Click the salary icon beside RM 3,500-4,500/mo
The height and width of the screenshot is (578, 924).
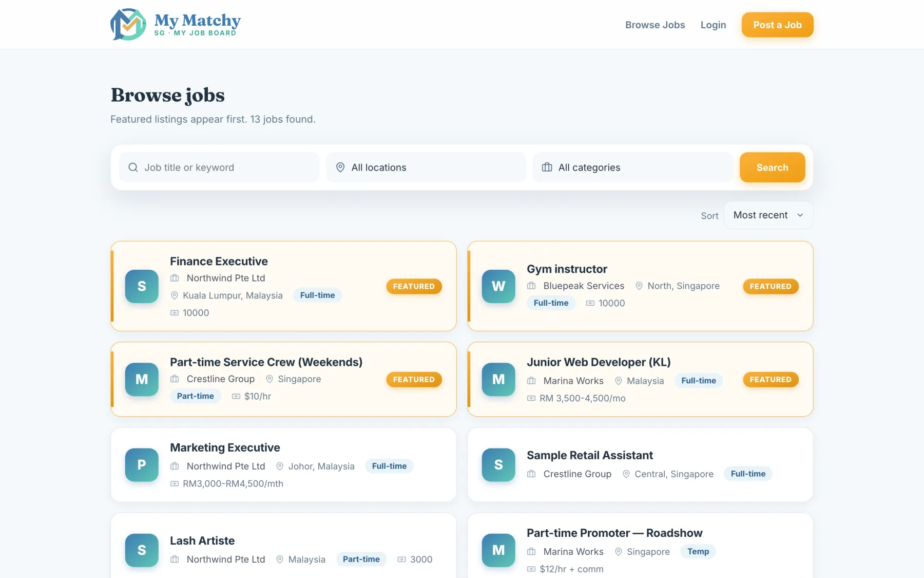[531, 398]
